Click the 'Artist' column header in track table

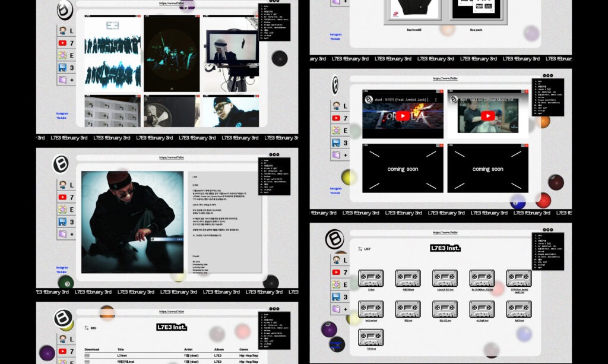click(188, 350)
